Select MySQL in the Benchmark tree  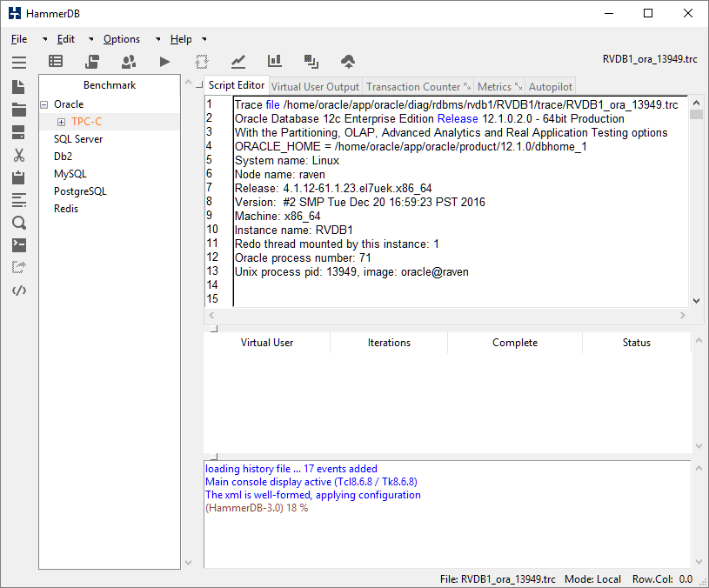(x=70, y=174)
